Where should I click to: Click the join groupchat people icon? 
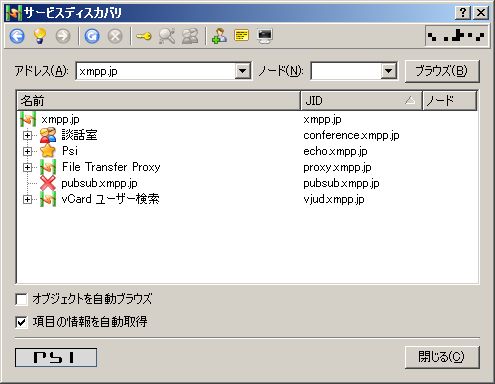point(190,36)
